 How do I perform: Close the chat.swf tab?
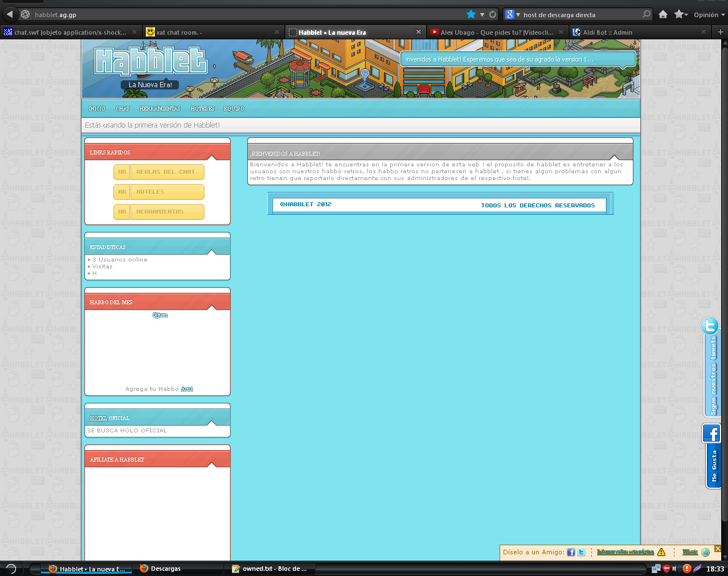pyautogui.click(x=134, y=32)
